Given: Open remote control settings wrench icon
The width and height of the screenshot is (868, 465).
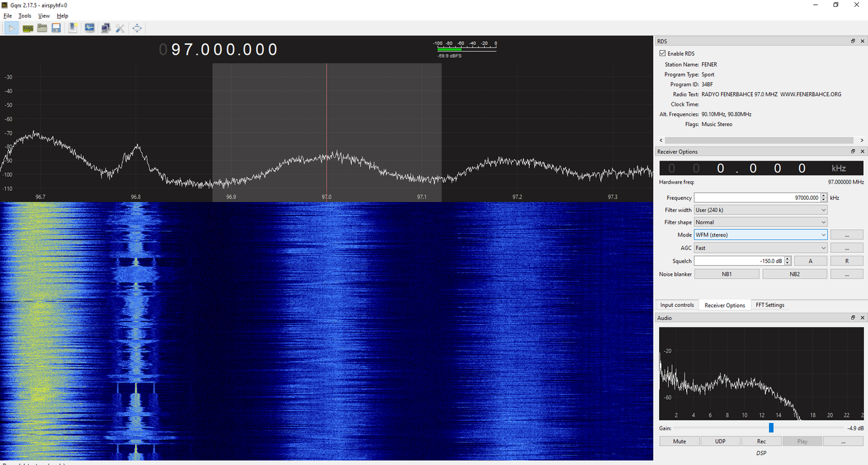Looking at the screenshot, I should point(120,28).
